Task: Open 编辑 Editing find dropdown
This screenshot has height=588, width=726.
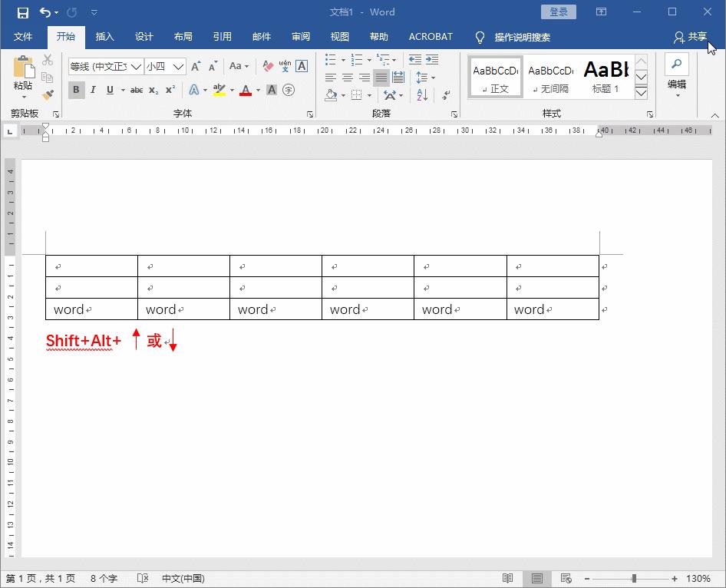Action: (676, 77)
